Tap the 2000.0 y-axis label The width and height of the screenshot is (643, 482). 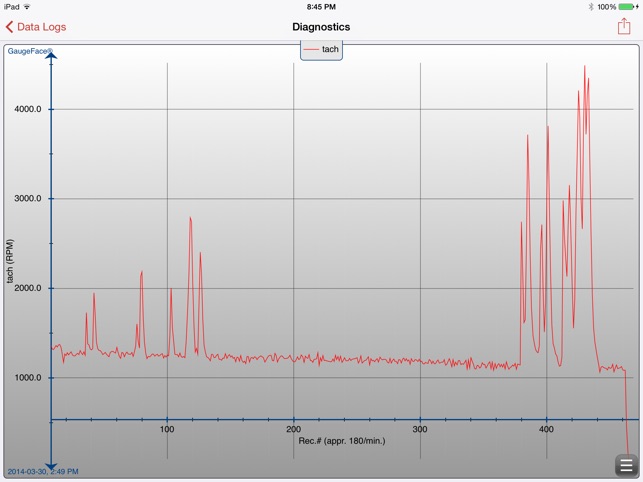(28, 288)
